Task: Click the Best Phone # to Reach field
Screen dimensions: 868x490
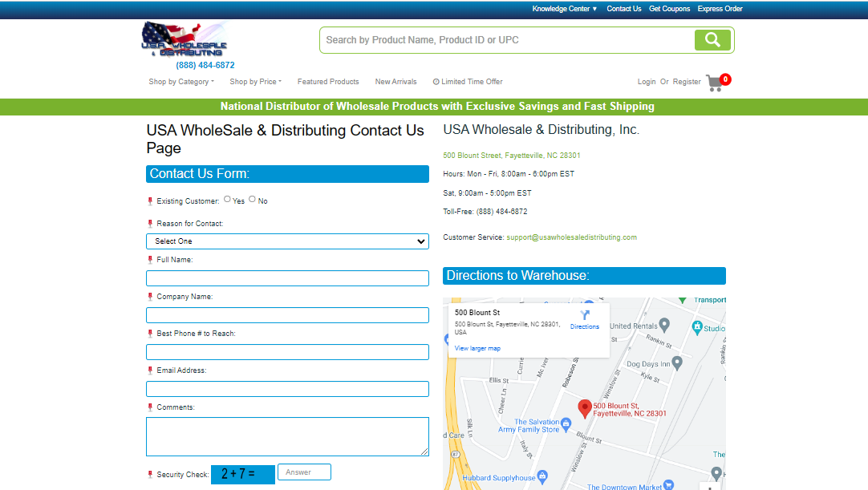Action: pyautogui.click(x=287, y=352)
